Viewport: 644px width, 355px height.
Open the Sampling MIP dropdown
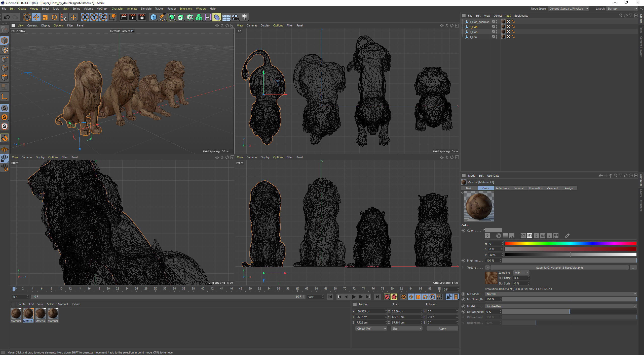coord(521,273)
